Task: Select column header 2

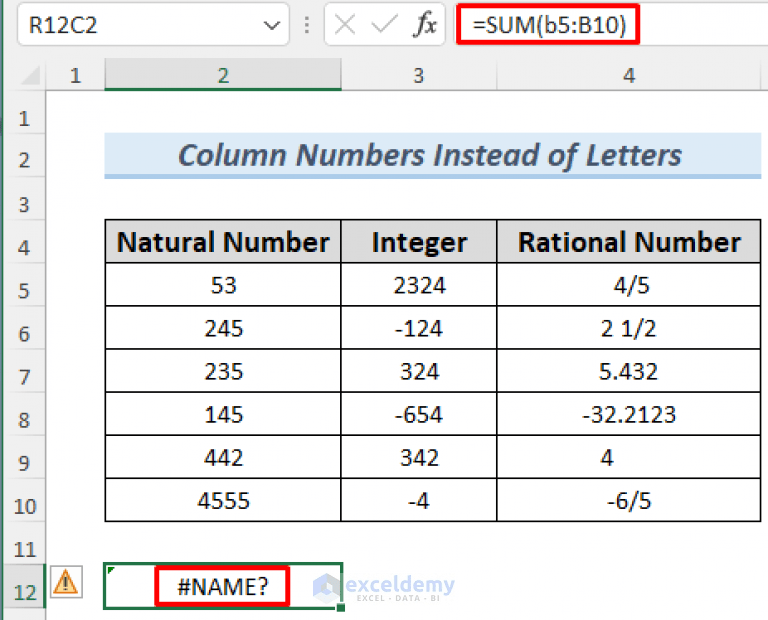Action: (x=223, y=75)
